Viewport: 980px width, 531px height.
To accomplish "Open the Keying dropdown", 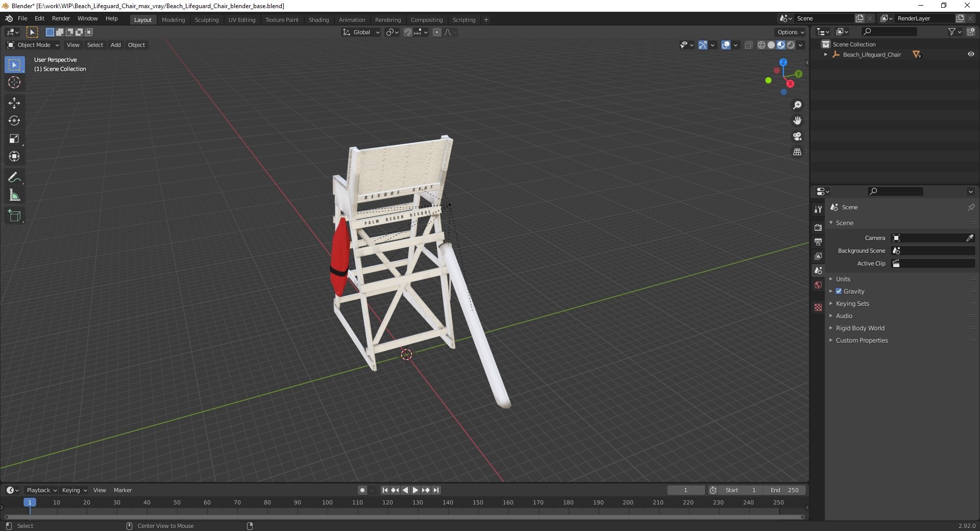I will tap(74, 490).
